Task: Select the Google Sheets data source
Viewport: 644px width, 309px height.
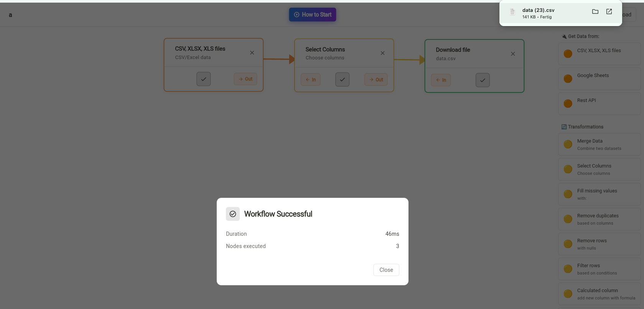Action: tap(599, 78)
